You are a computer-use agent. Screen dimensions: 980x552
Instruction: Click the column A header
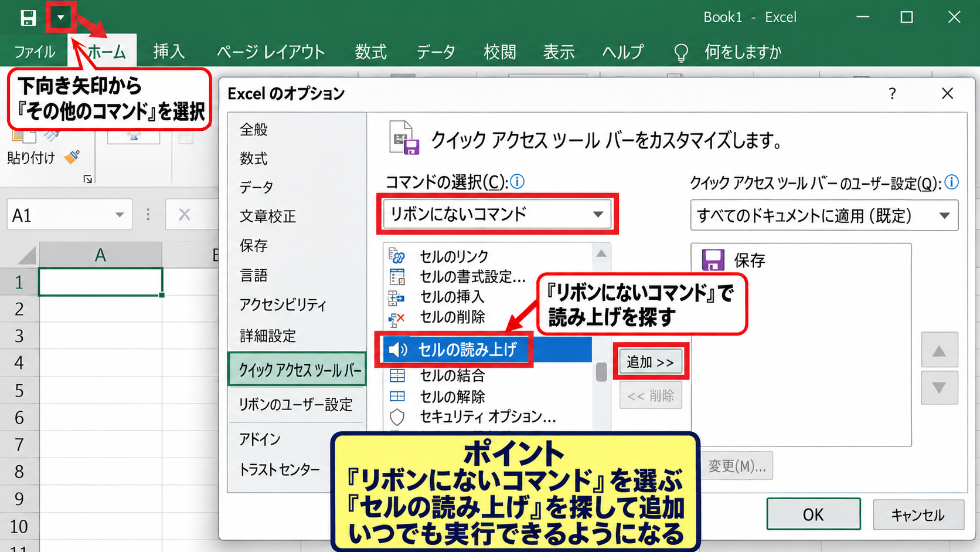coord(100,255)
